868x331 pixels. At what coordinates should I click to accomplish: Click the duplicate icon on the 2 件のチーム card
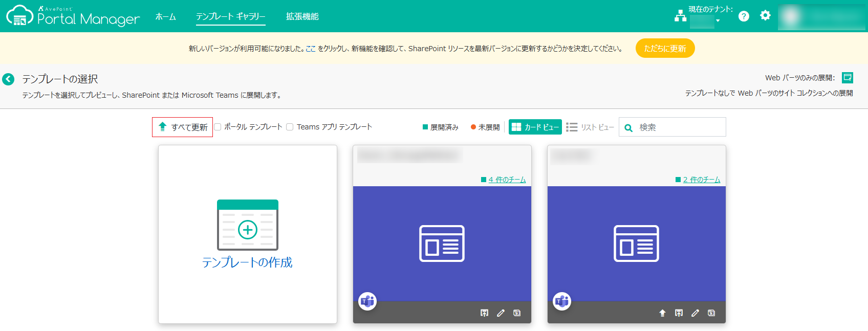pyautogui.click(x=711, y=313)
